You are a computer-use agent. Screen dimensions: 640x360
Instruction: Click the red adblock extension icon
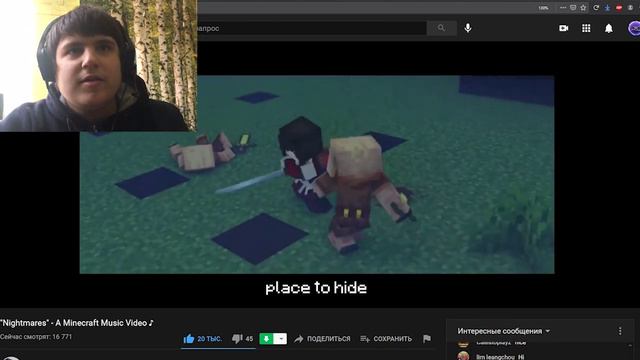[619, 8]
